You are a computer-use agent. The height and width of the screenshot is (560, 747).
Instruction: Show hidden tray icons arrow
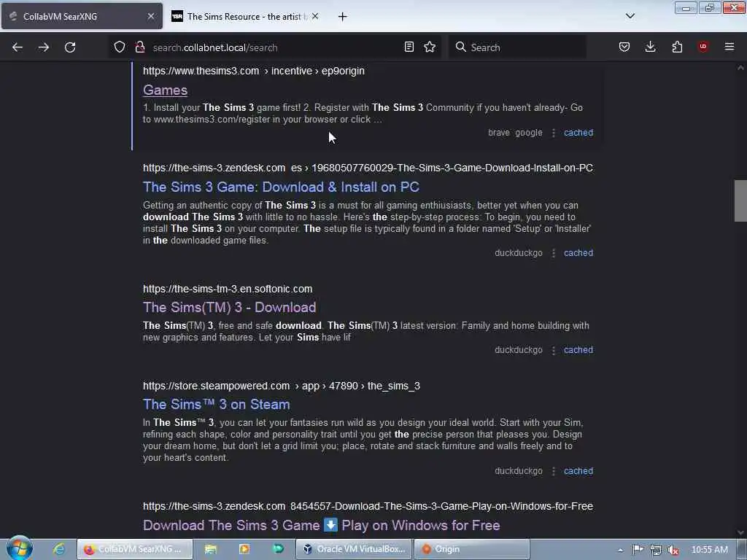click(620, 550)
